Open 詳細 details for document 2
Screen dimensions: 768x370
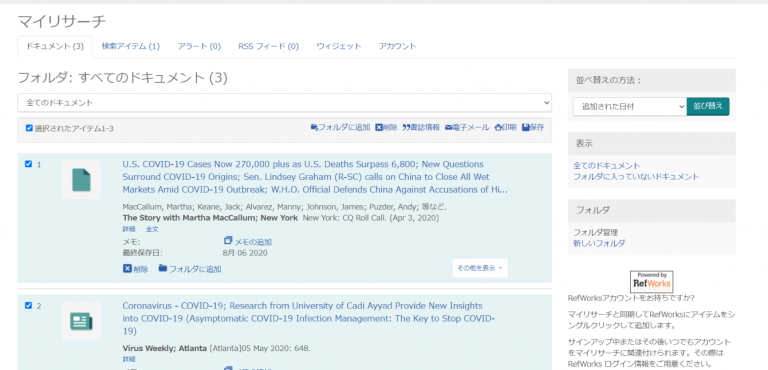click(x=129, y=359)
